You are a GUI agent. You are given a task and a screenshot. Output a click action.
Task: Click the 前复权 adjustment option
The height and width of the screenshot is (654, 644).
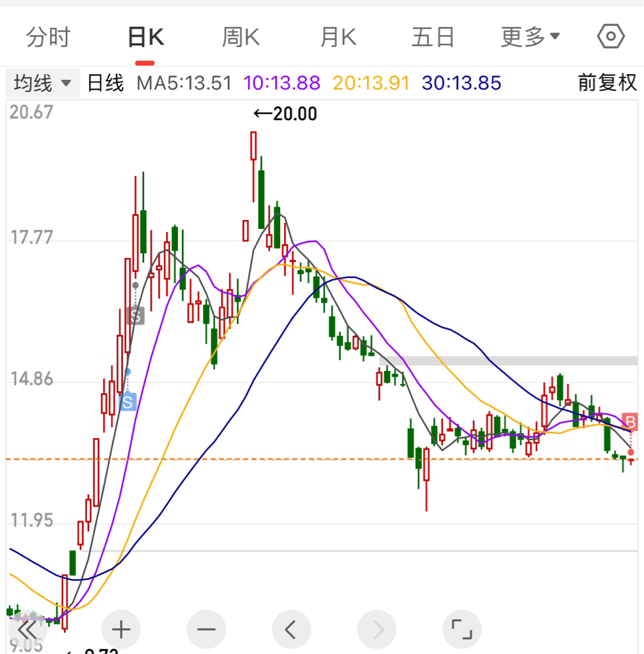(x=608, y=82)
